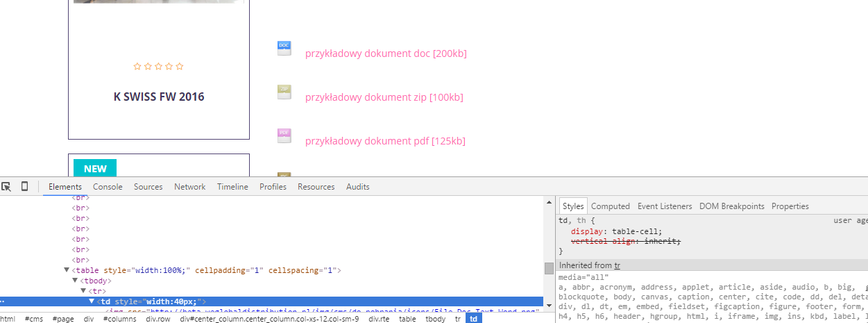Image resolution: width=868 pixels, height=323 pixels.
Task: Collapse the tbody element node
Action: click(x=75, y=281)
